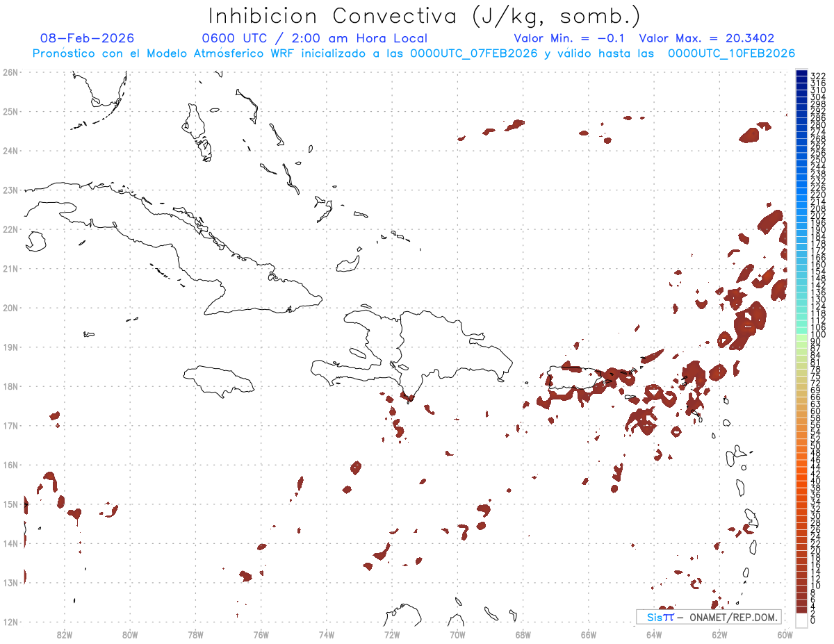Screen dimensions: 834x644
Task: Click the 60W longitude label
Action: click(x=785, y=634)
